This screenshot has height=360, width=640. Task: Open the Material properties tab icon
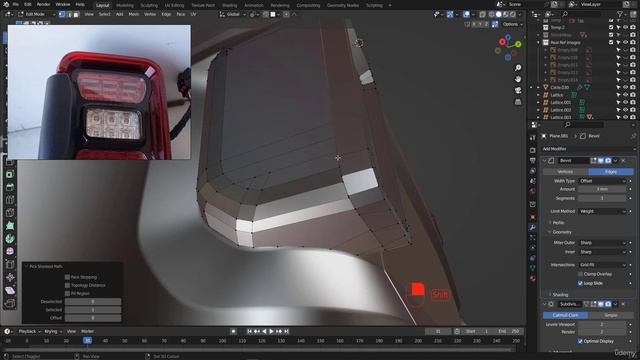[x=533, y=279]
